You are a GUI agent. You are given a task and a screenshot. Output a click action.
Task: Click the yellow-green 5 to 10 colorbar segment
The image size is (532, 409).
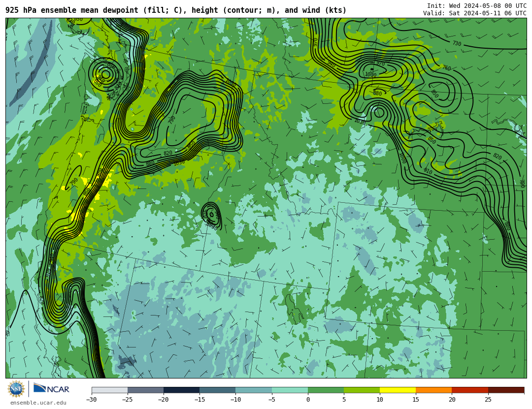(x=362, y=390)
